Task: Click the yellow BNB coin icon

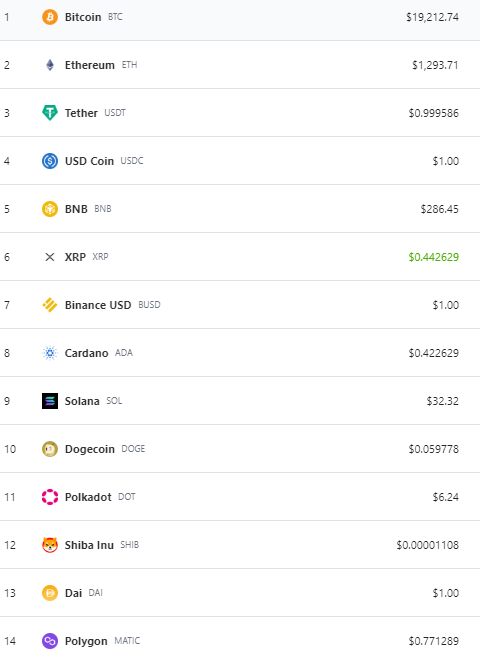Action: coord(50,209)
